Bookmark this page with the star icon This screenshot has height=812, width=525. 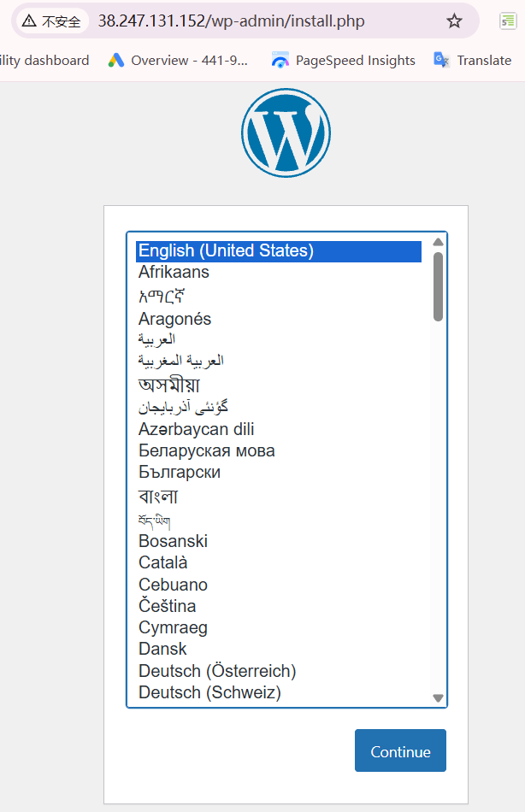(x=454, y=21)
